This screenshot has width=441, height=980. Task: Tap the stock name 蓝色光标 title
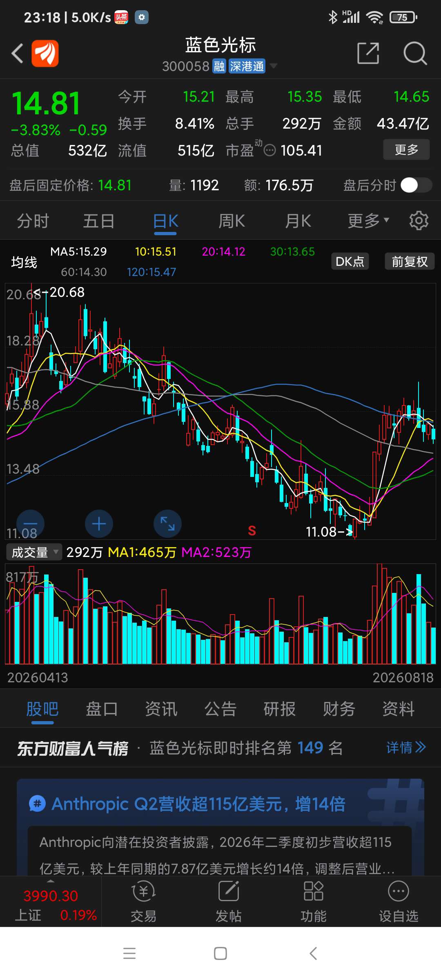click(x=220, y=45)
